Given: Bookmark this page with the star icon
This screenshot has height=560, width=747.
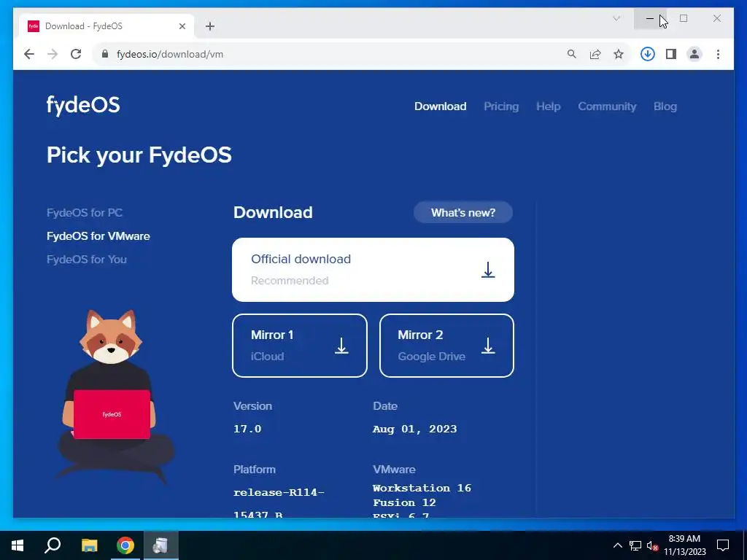Looking at the screenshot, I should pos(619,54).
